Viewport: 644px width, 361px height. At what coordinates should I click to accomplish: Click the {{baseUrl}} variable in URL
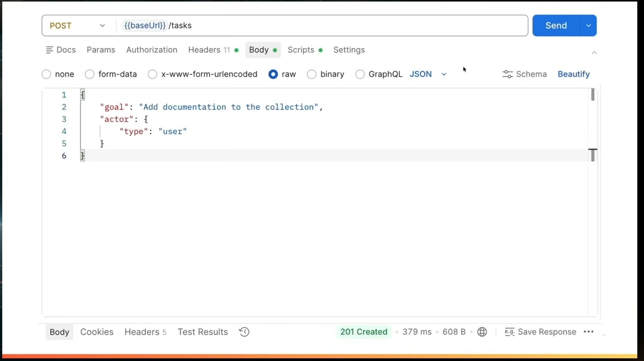tap(144, 25)
